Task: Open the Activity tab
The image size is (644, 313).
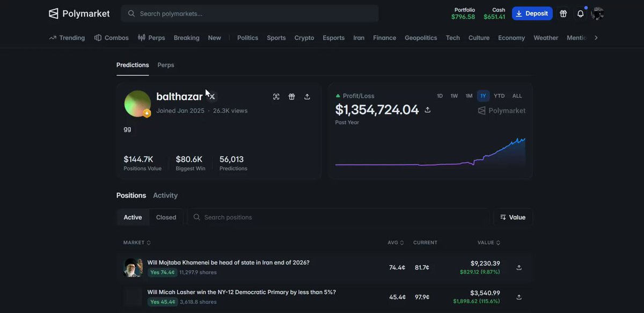Action: (165, 195)
